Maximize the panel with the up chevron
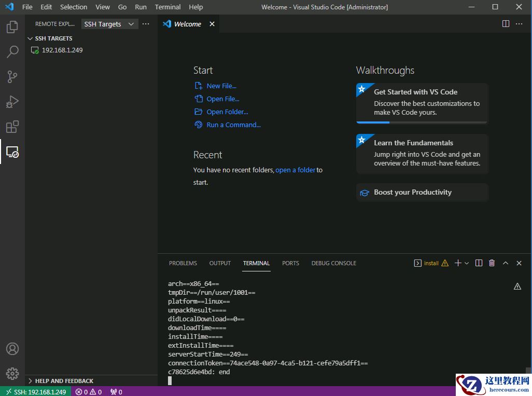 [506, 263]
